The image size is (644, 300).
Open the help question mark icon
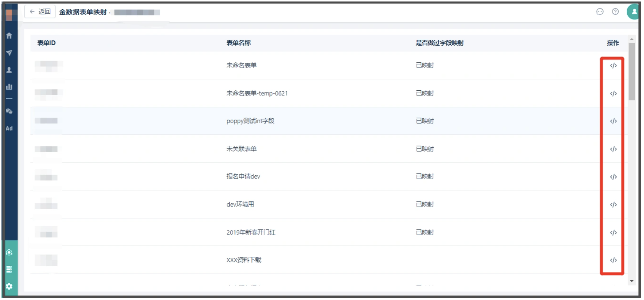(x=615, y=12)
